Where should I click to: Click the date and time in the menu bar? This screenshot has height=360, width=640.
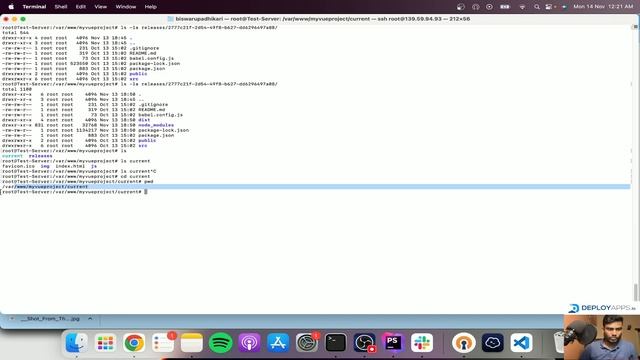(x=603, y=7)
